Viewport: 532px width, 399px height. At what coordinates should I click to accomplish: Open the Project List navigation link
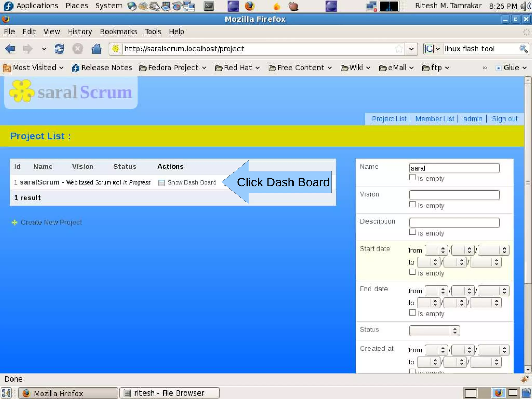point(389,119)
